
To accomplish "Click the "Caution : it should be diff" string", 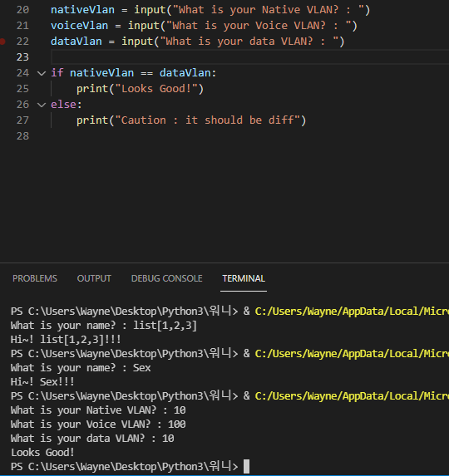I will point(208,120).
